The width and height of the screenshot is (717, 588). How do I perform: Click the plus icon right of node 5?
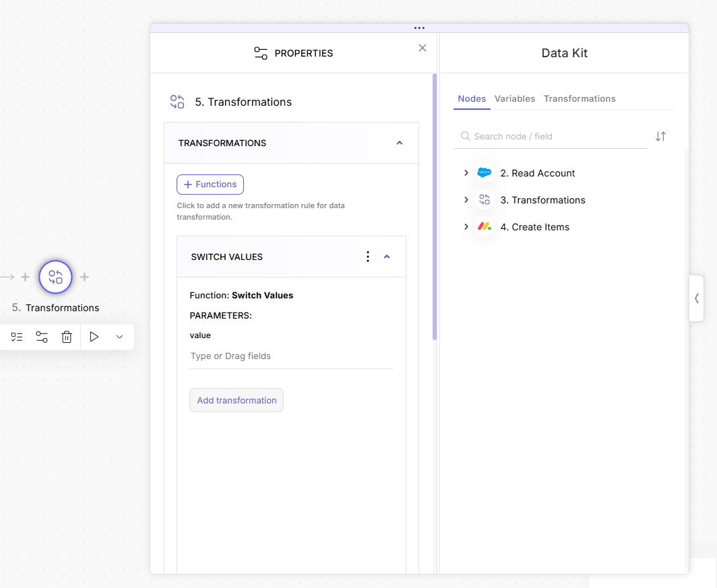[x=85, y=277]
